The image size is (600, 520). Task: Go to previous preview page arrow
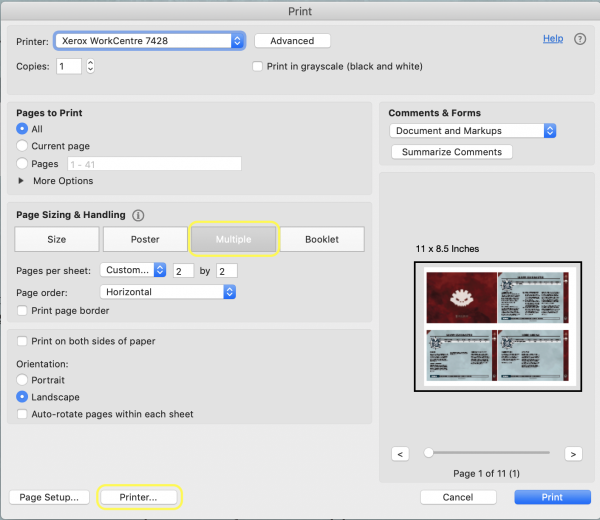tap(400, 453)
